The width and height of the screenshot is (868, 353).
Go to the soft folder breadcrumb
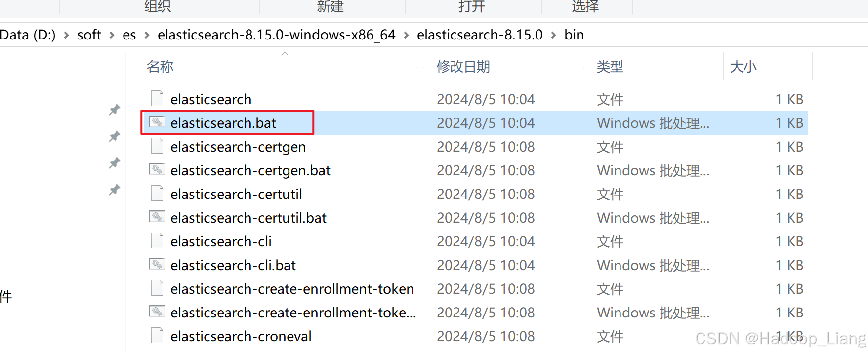pos(89,35)
